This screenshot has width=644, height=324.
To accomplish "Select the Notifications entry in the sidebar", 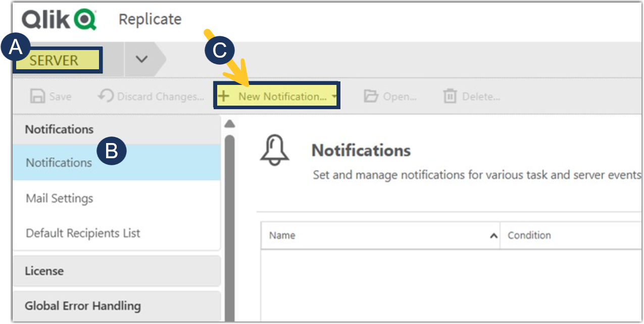I will click(x=59, y=162).
